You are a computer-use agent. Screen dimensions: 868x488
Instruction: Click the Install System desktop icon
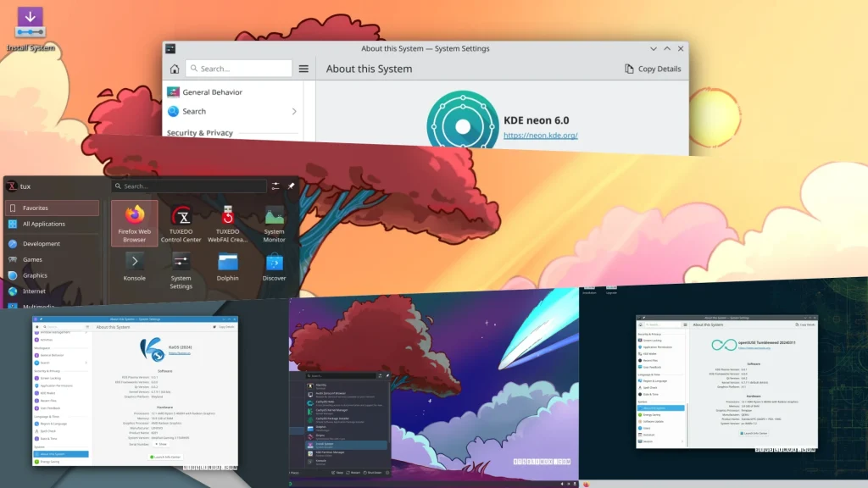point(31,29)
